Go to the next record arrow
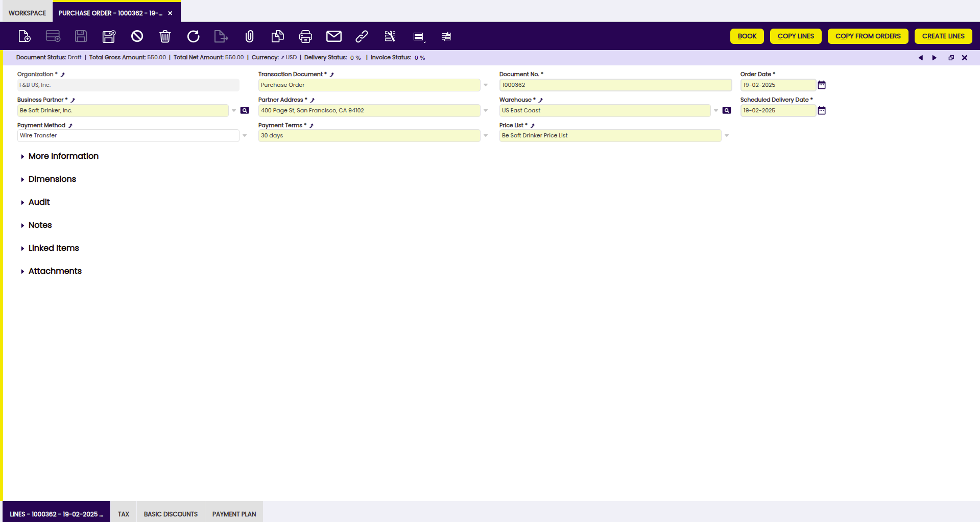This screenshot has height=522, width=980. [935, 58]
